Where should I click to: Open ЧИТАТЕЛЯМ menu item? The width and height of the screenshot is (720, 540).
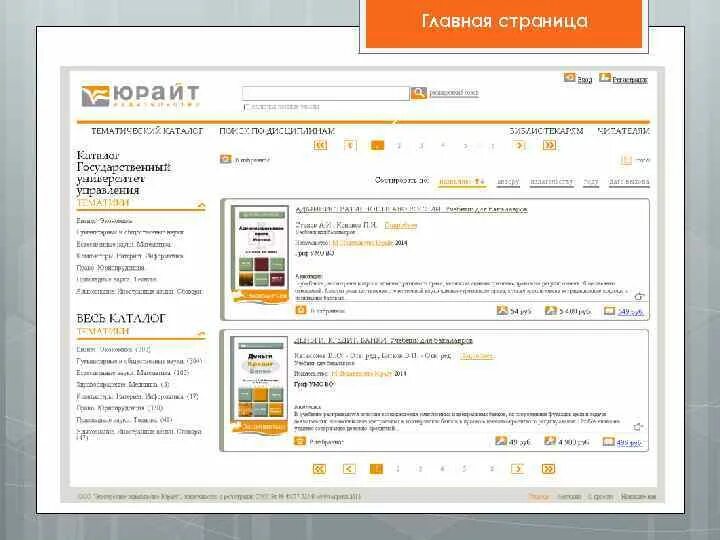624,131
